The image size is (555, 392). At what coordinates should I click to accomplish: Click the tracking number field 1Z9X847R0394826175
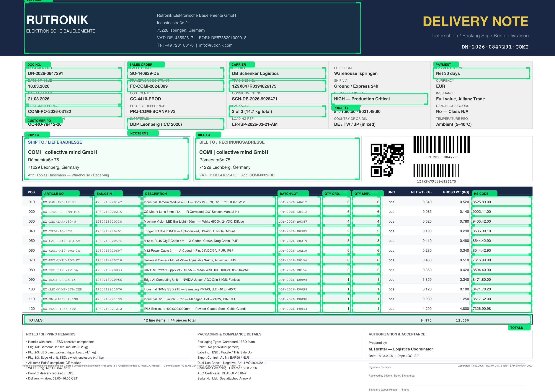coord(277,86)
